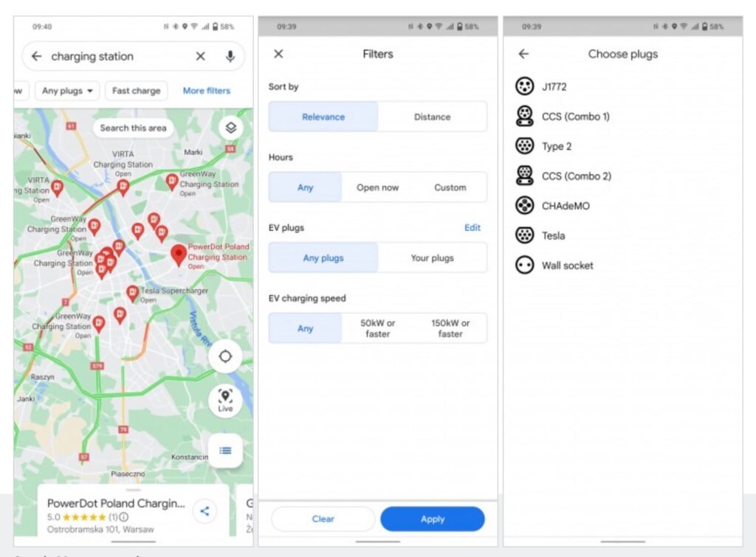Viewport: 756px width, 557px height.
Task: Choose Open now hours option
Action: [x=377, y=187]
